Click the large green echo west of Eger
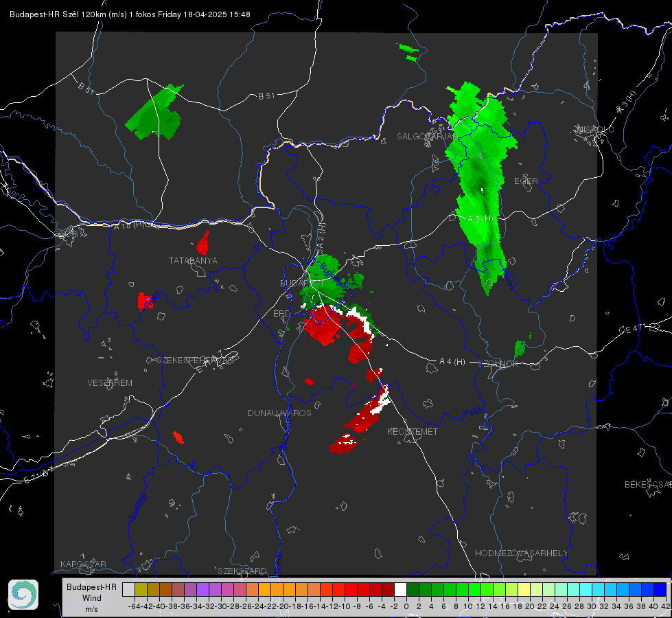The image size is (672, 618). pos(481,185)
